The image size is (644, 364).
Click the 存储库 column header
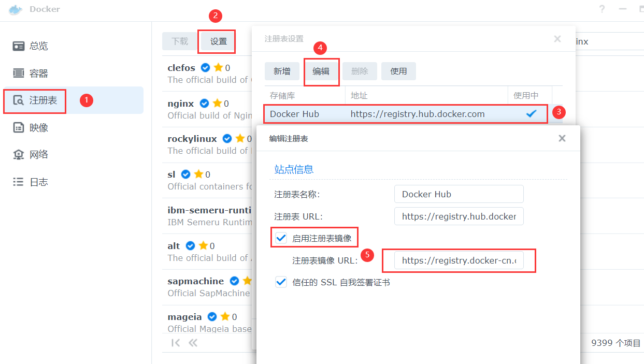click(x=305, y=96)
